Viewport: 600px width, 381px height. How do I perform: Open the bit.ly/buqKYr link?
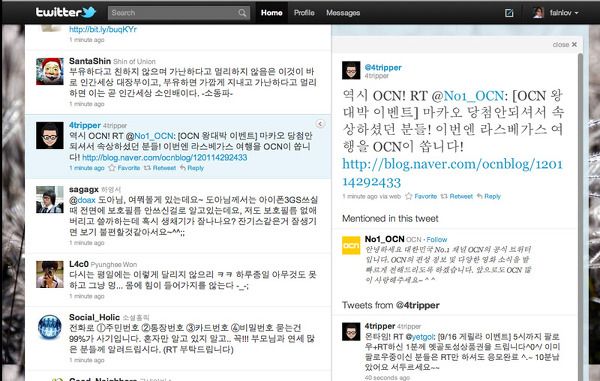tap(103, 29)
